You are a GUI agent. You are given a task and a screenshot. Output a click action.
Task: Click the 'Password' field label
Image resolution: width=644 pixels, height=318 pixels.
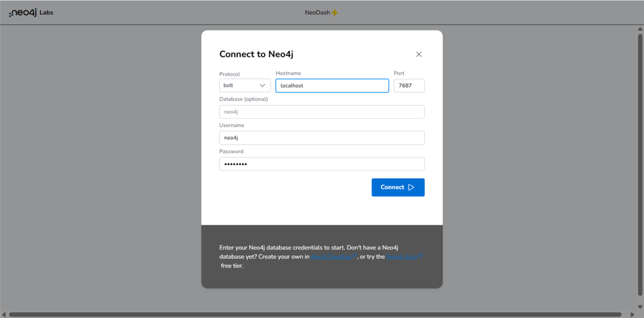(231, 151)
